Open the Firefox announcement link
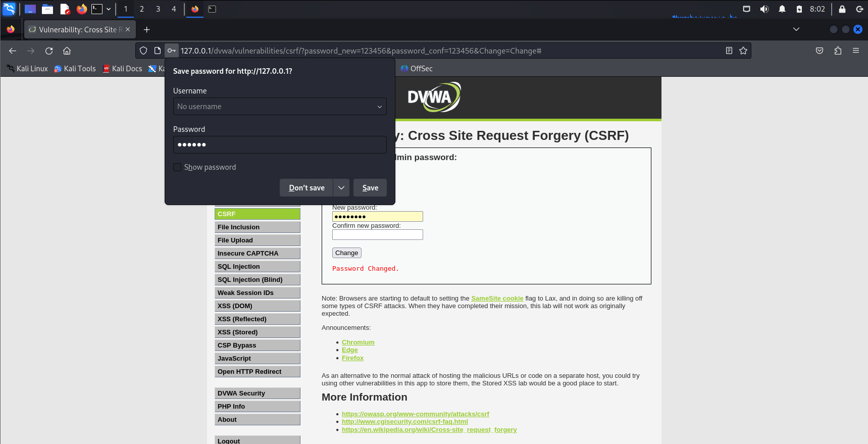The height and width of the screenshot is (444, 868). [x=352, y=358]
